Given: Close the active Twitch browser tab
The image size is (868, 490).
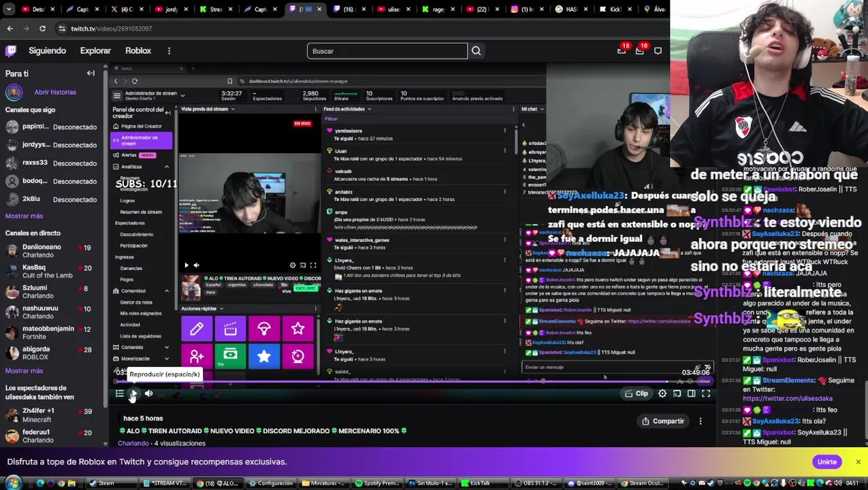Looking at the screenshot, I should pos(319,10).
